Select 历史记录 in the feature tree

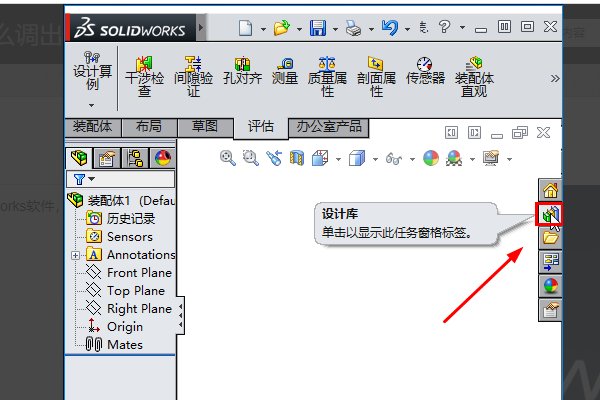[121, 219]
